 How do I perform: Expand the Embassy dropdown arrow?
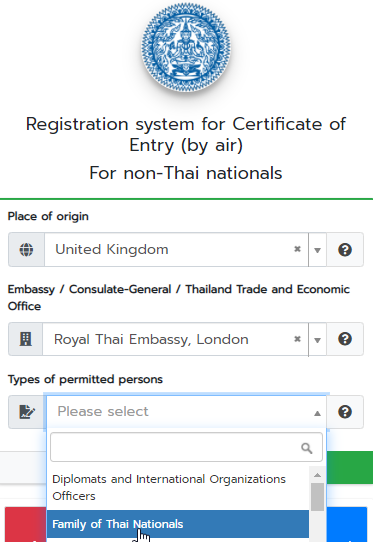(x=317, y=340)
